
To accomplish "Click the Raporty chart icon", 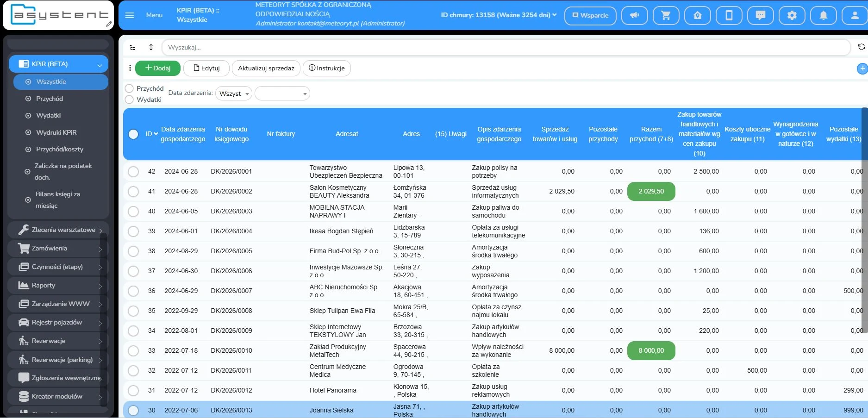I will [23, 285].
